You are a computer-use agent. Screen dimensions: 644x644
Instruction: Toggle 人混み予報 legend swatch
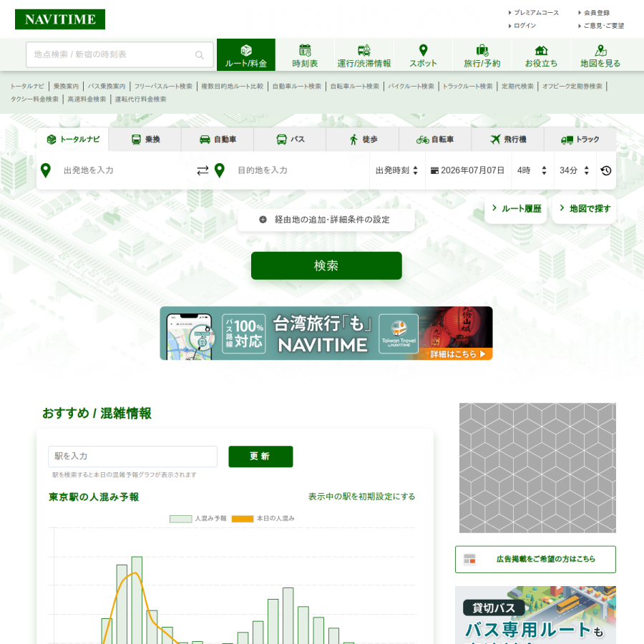[181, 519]
